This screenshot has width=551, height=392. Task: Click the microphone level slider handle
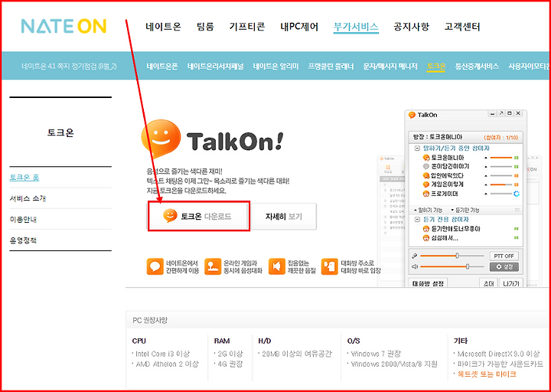coord(457,256)
